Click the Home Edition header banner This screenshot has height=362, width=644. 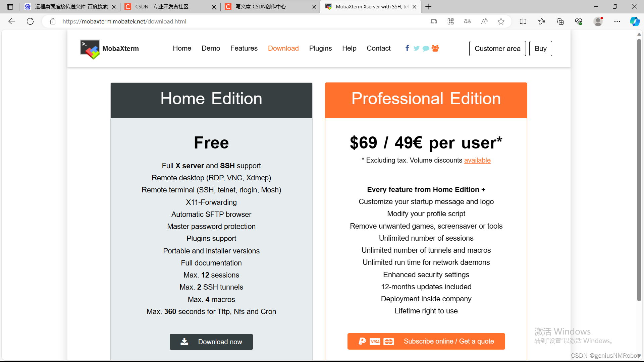tap(211, 100)
